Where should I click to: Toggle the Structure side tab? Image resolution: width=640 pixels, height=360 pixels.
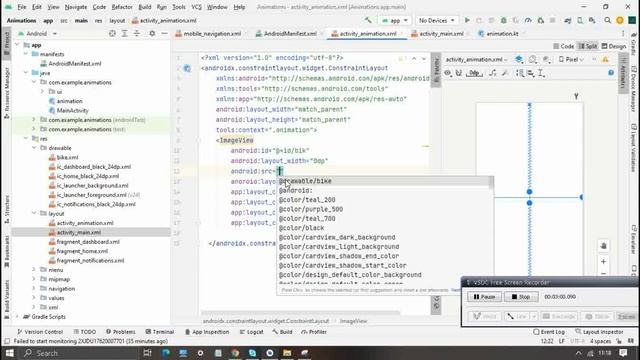point(6,209)
